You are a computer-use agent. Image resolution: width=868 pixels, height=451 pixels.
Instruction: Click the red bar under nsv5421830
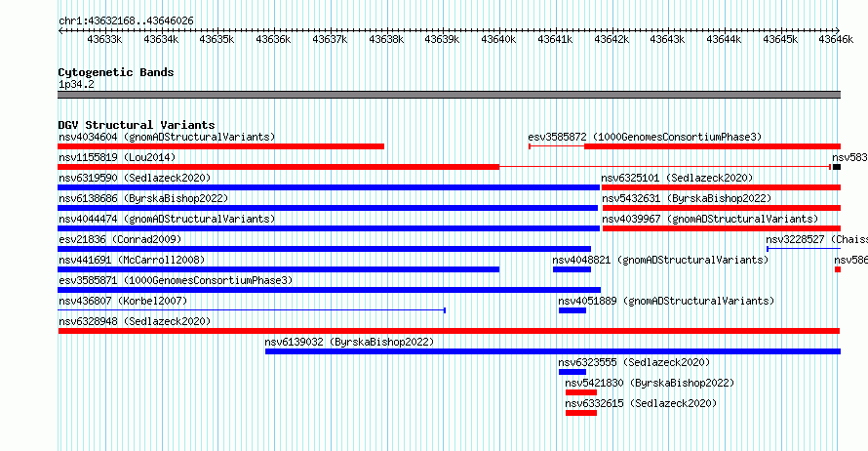coord(581,392)
